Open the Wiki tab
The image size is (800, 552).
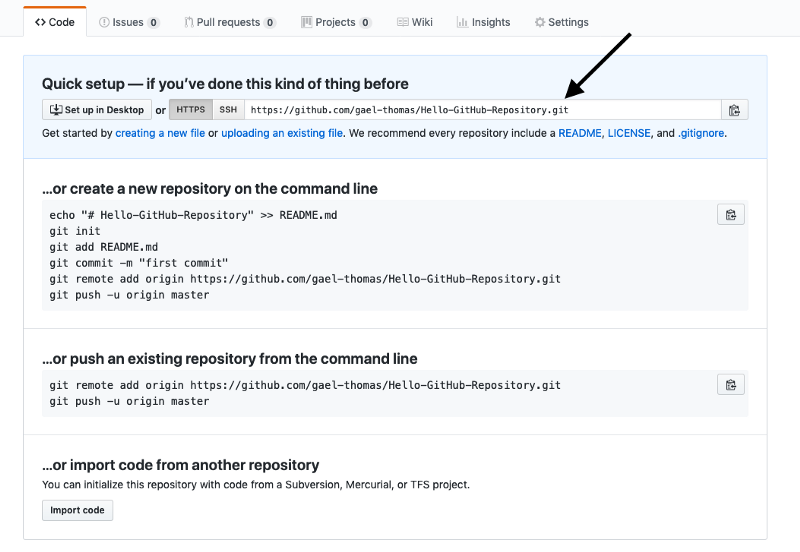tap(415, 22)
